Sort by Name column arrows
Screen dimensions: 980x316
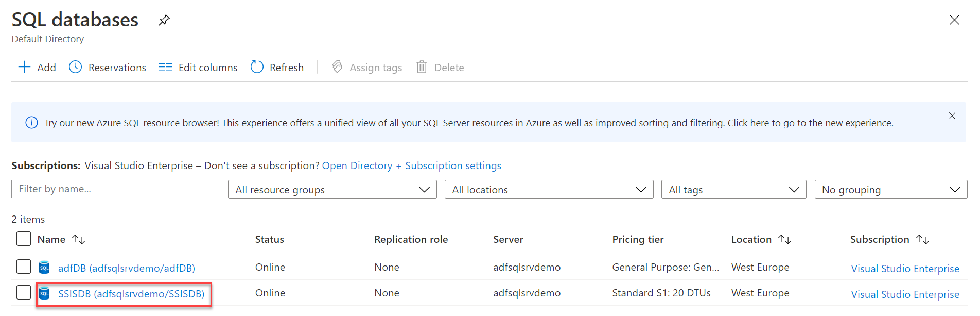coord(79,239)
